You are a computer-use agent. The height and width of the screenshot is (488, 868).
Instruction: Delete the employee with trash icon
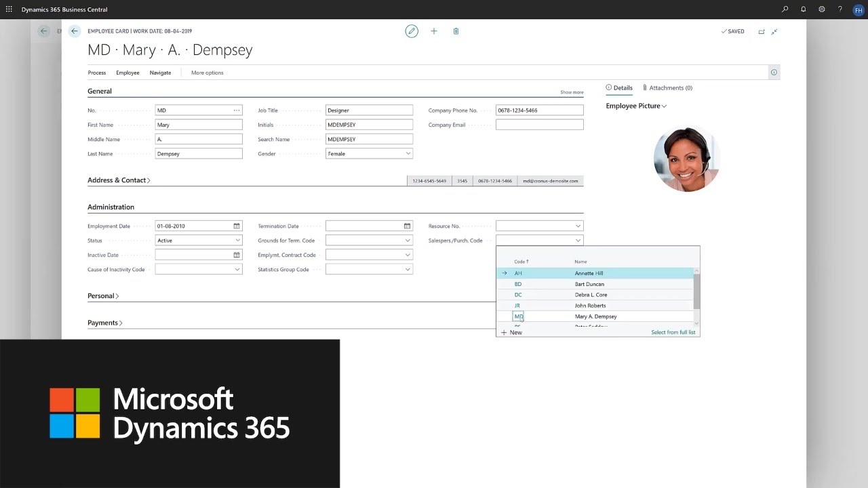pos(456,31)
